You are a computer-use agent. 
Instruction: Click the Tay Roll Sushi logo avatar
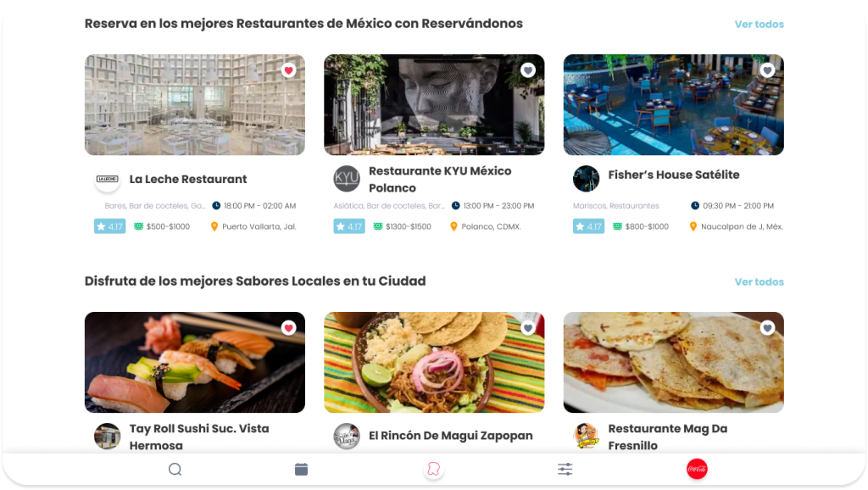click(108, 437)
